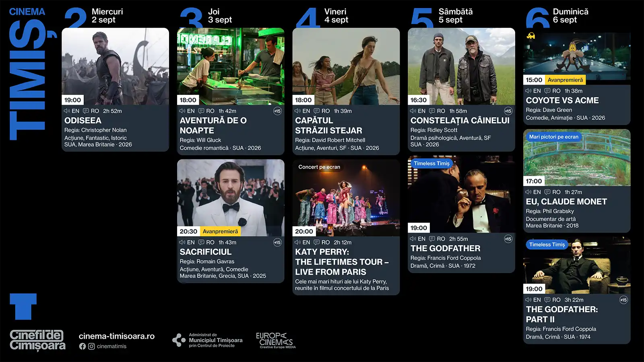Click the 16:30 showtime on Constelația Câinelui
This screenshot has height=362, width=644.
tap(419, 100)
